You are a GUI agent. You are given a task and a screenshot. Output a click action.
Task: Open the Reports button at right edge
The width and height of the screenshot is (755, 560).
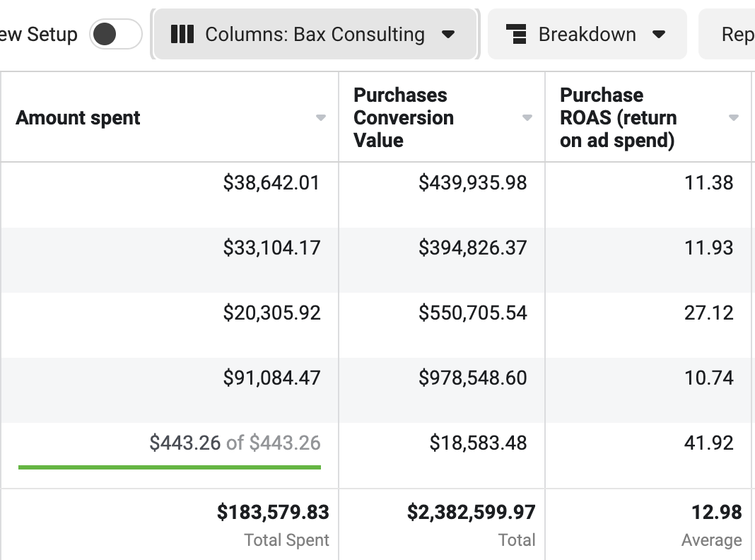(x=735, y=34)
